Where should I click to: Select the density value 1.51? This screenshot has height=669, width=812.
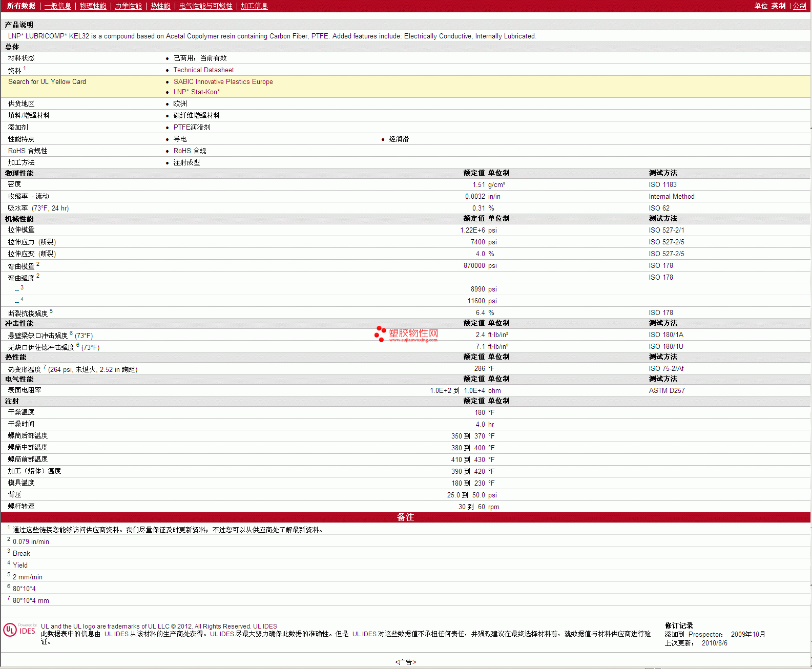pyautogui.click(x=478, y=184)
